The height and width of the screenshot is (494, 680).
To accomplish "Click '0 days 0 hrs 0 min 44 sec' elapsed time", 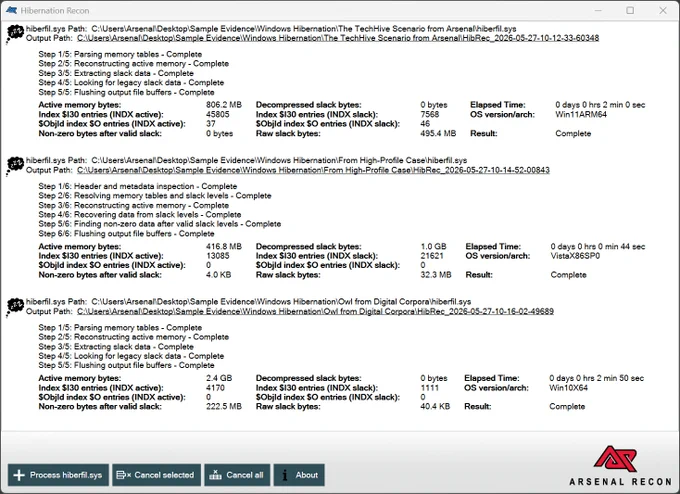I will click(x=598, y=246).
